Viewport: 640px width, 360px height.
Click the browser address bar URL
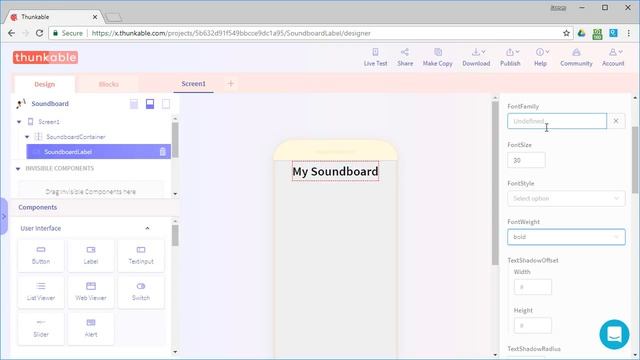tap(231, 33)
